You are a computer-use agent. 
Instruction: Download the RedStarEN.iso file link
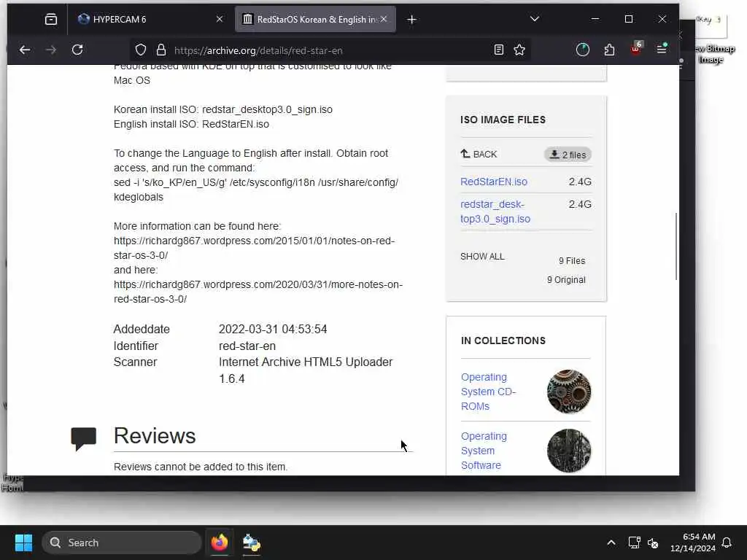494,182
